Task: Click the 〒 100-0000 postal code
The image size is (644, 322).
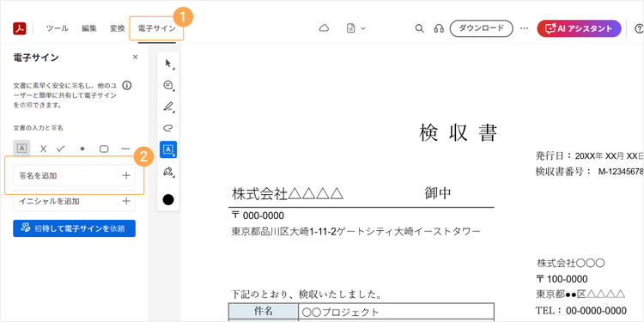Action: pos(562,279)
